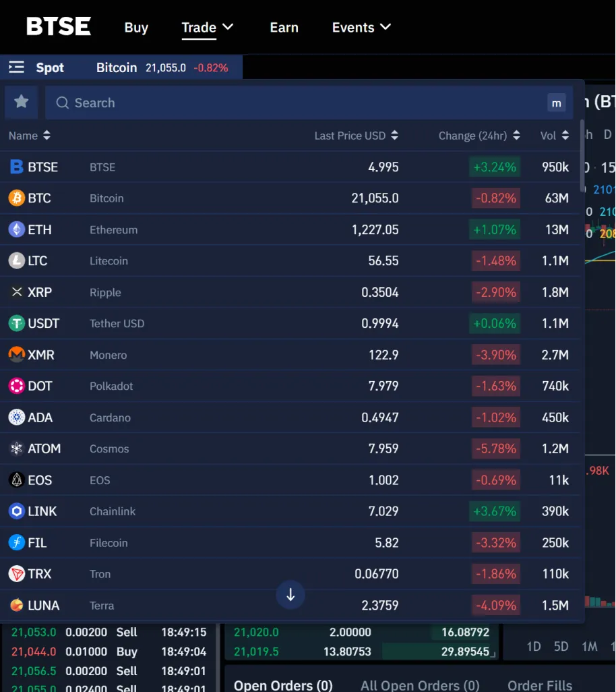Sort by Last Price USD
The width and height of the screenshot is (616, 692).
(357, 136)
